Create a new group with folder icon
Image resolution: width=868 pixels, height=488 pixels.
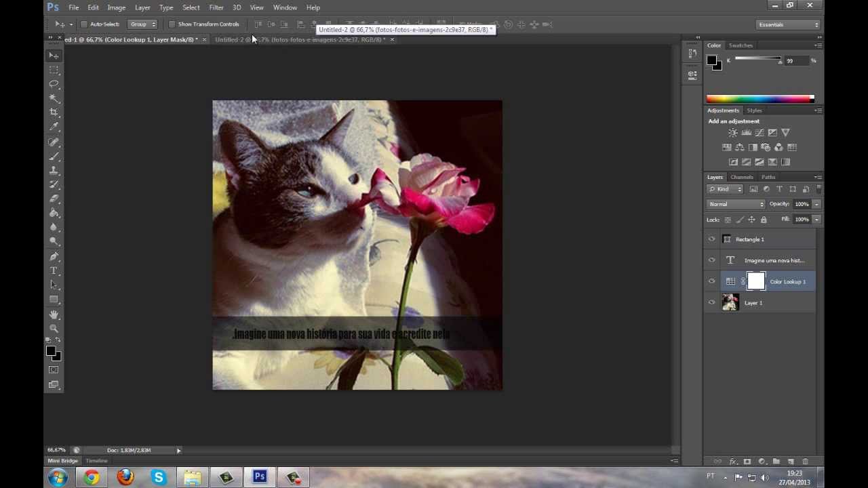pos(776,462)
